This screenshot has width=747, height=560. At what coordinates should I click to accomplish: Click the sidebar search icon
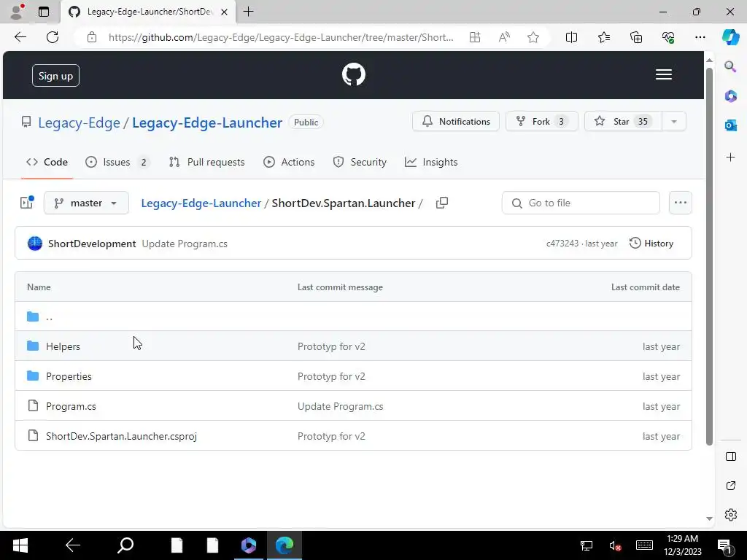(x=730, y=66)
